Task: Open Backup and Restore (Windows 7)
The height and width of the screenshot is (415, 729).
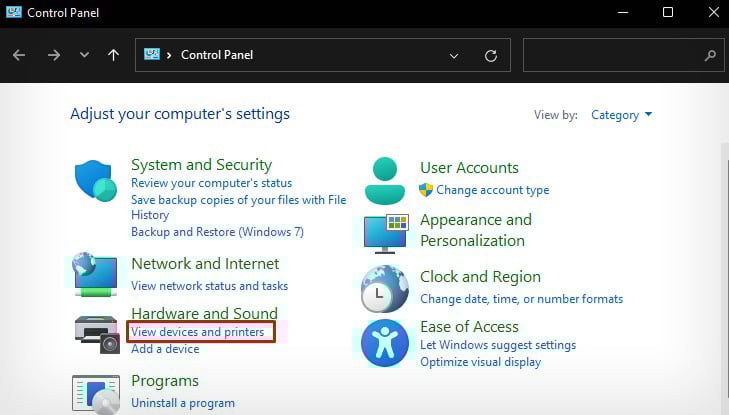Action: point(217,232)
